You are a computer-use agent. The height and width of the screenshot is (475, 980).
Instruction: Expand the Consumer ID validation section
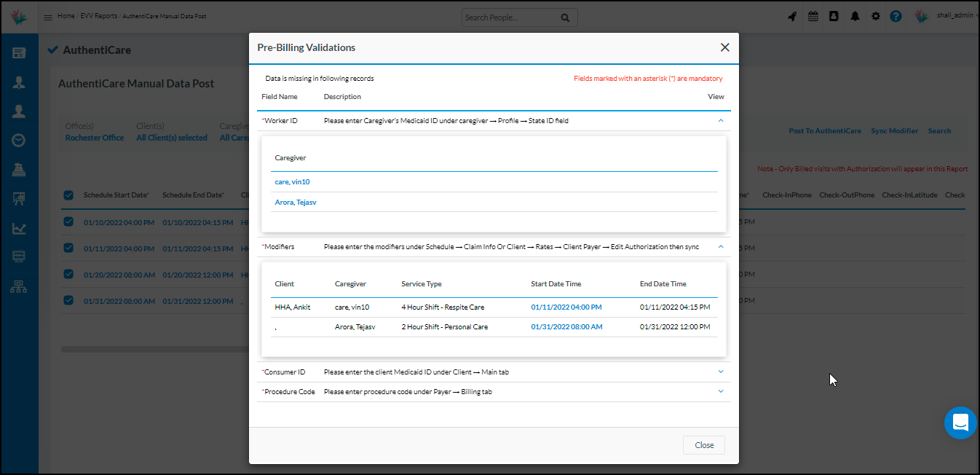(720, 372)
